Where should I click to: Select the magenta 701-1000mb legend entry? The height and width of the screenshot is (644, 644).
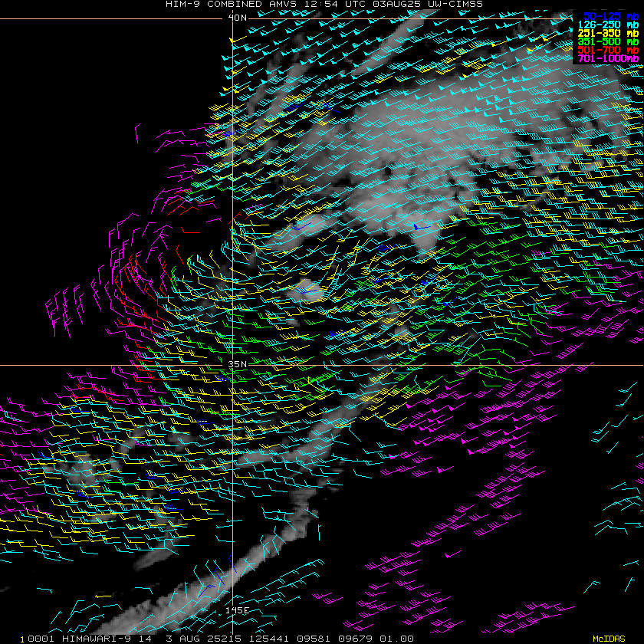pos(609,58)
